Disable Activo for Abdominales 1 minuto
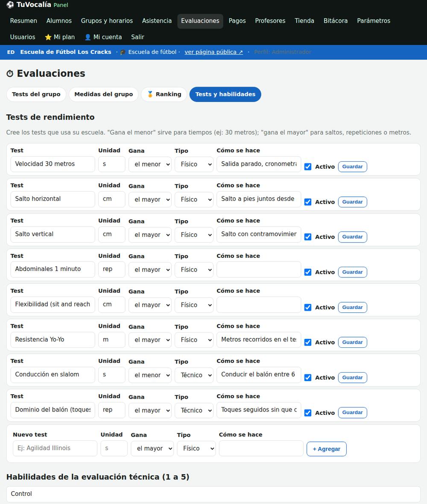 [308, 272]
